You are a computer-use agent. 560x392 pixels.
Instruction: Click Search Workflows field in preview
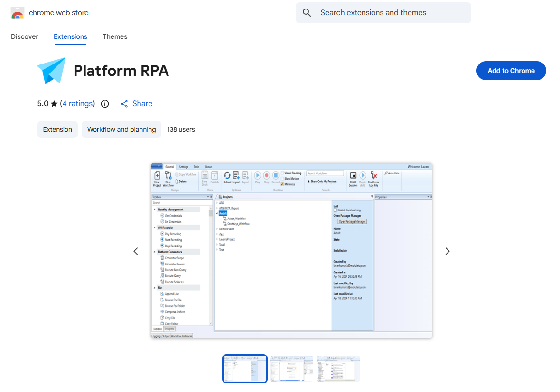325,173
